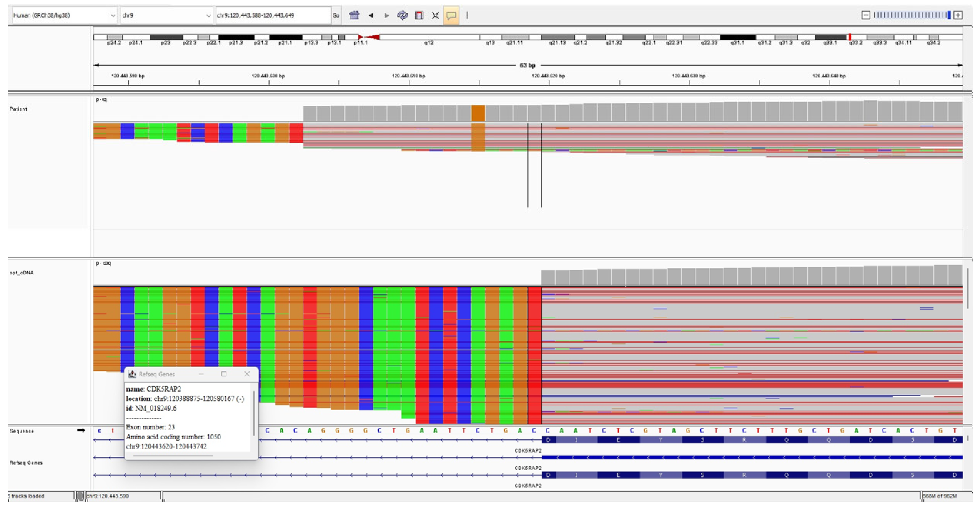Zoom out with minus button
This screenshot has width=980, height=509.
click(x=865, y=15)
